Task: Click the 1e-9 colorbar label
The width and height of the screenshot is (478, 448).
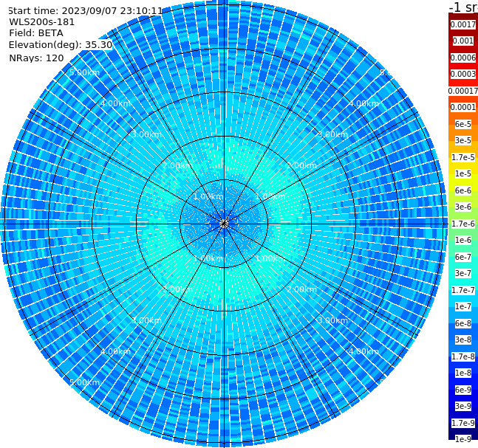Action: point(462,439)
